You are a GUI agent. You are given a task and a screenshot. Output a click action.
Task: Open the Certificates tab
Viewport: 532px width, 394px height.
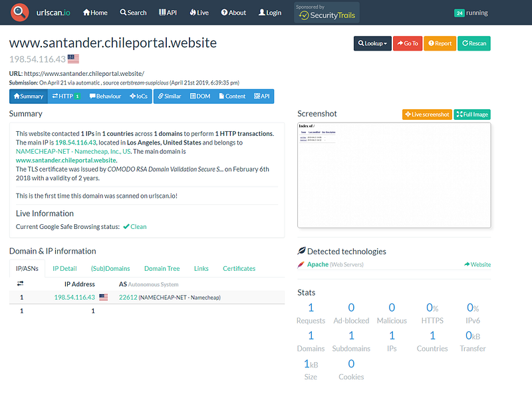click(239, 269)
